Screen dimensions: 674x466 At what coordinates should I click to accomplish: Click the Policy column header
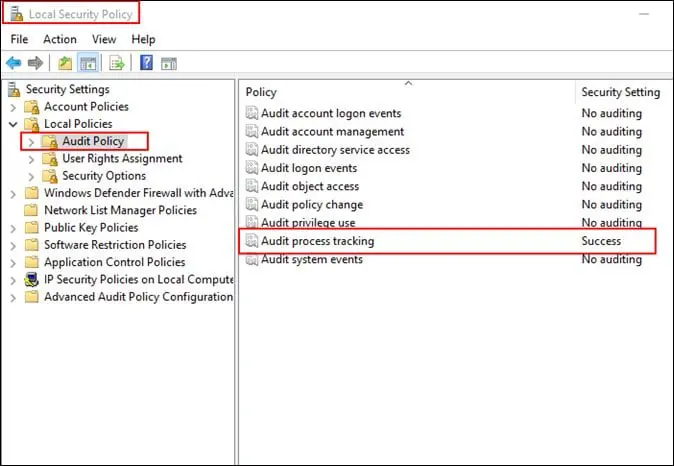point(261,92)
